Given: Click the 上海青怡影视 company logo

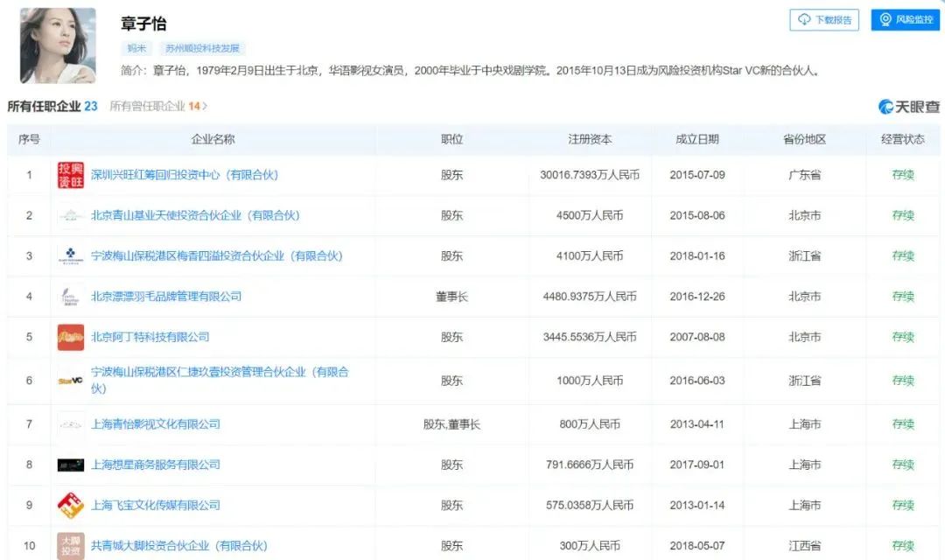Looking at the screenshot, I should 71,424.
